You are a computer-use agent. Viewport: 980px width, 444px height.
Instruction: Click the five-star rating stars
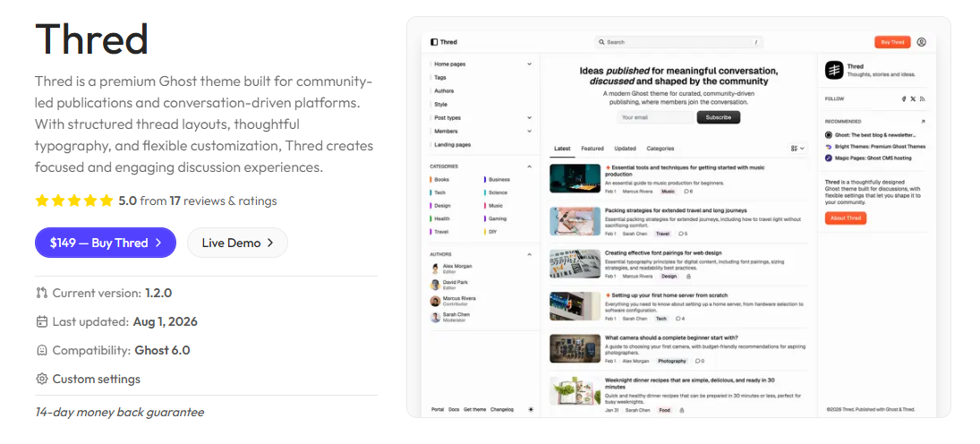74,201
